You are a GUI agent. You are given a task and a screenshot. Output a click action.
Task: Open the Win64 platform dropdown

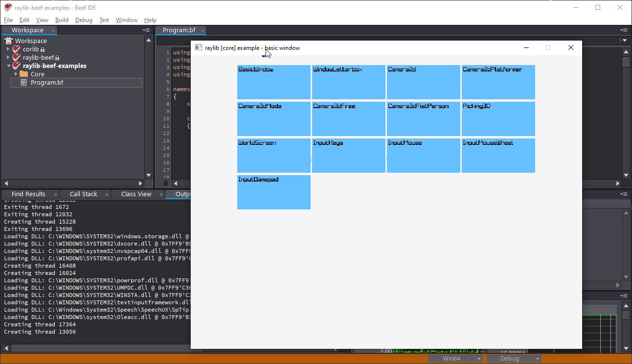[479, 359]
